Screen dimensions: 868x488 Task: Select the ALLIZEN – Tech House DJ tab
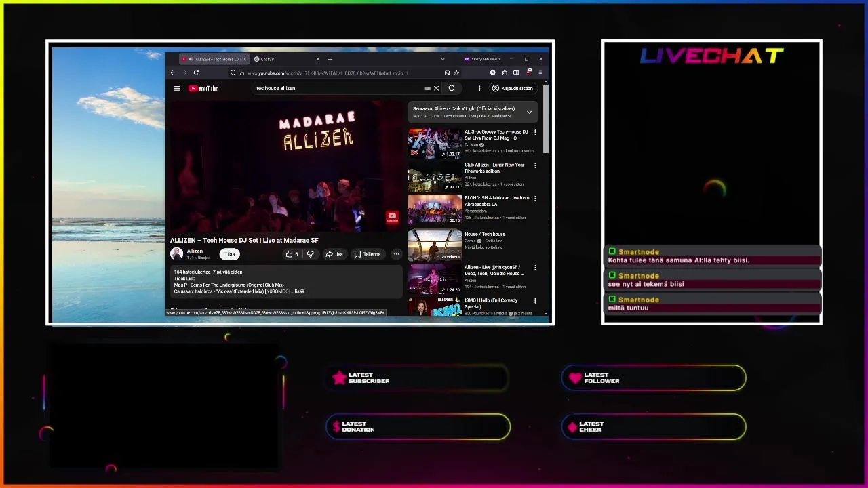[214, 59]
